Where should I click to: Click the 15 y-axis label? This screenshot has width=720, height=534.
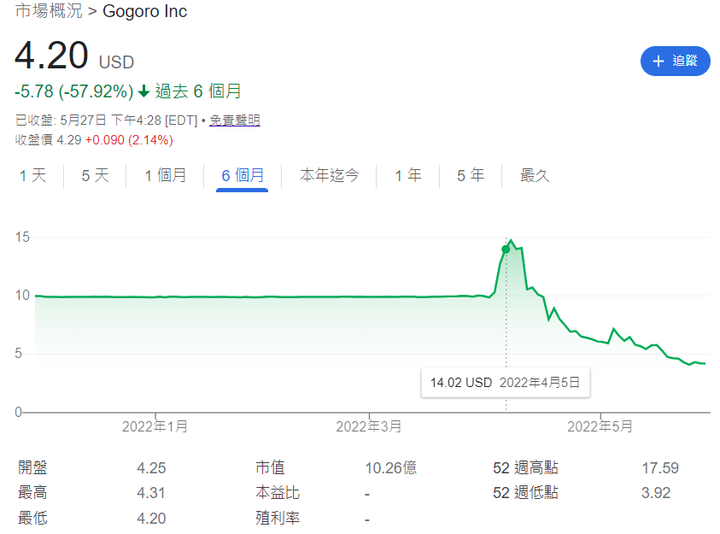(22, 237)
